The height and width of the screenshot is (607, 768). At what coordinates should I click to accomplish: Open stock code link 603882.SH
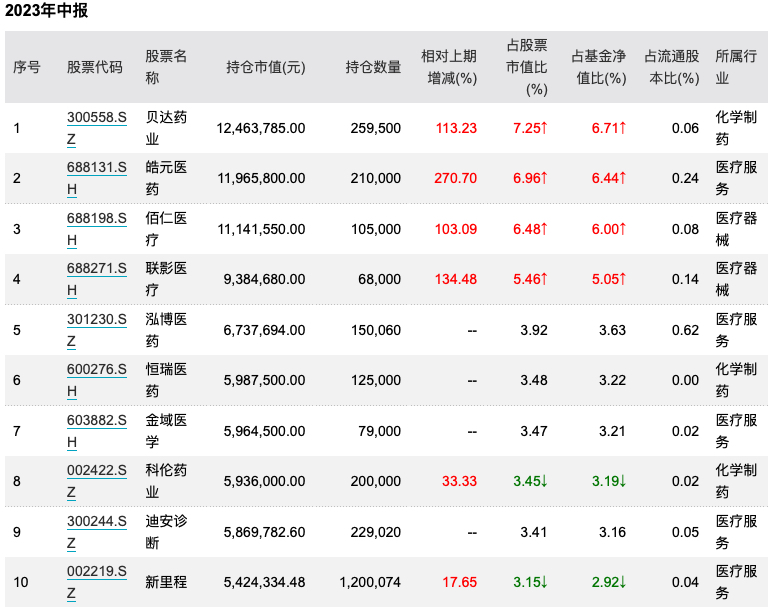tap(96, 431)
